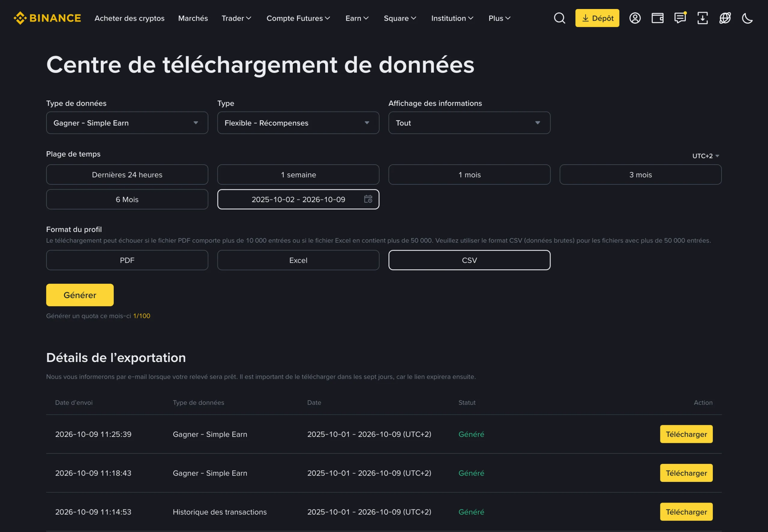Open the chat messages icon

tap(680, 18)
